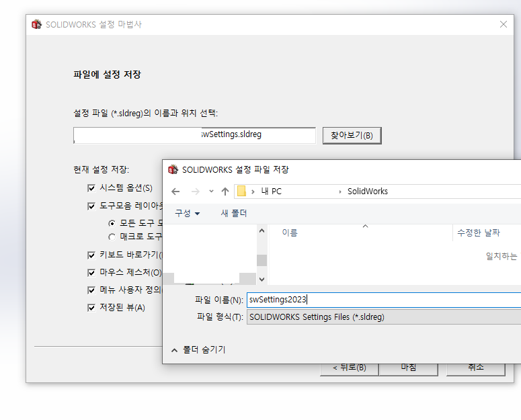Click < 뒤로(B) button in wizard
Screen dimensions: 521x420
(349, 370)
